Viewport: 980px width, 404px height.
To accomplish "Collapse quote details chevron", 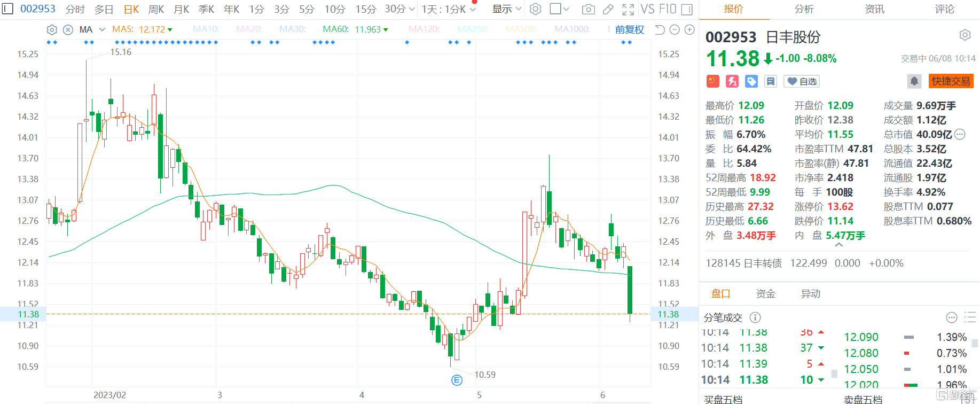I will 838,245.
